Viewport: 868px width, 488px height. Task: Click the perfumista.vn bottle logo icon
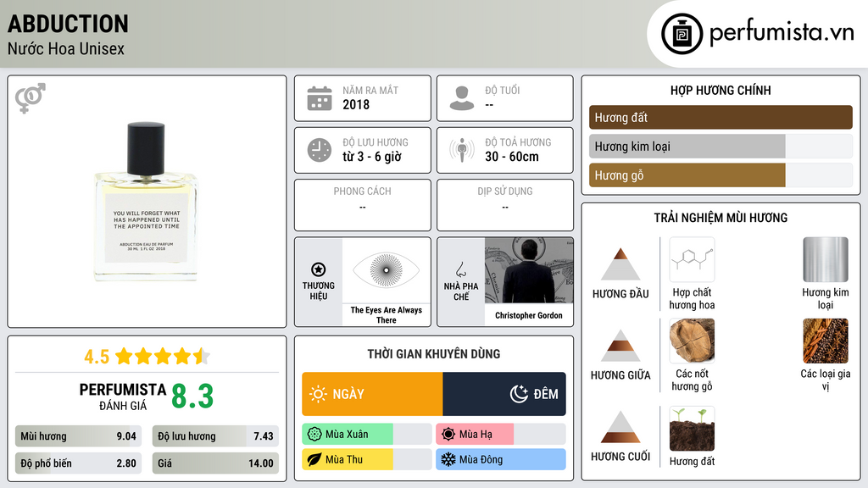[682, 34]
